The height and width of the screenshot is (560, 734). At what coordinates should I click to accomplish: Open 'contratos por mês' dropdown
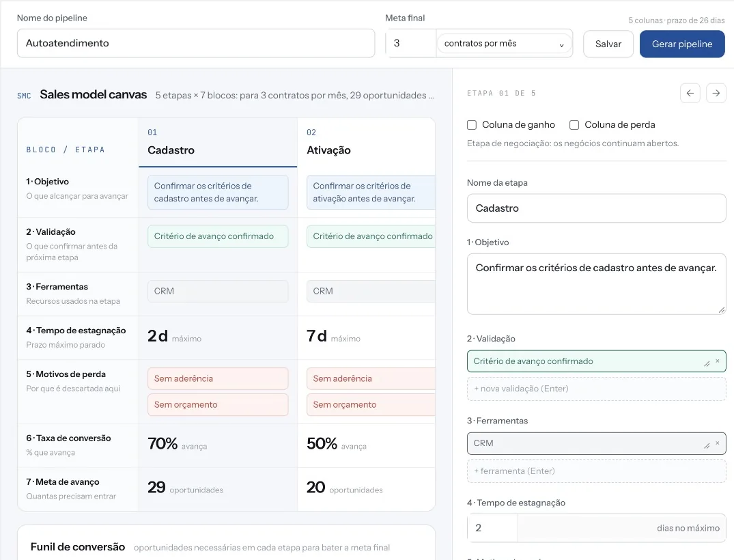pyautogui.click(x=505, y=44)
